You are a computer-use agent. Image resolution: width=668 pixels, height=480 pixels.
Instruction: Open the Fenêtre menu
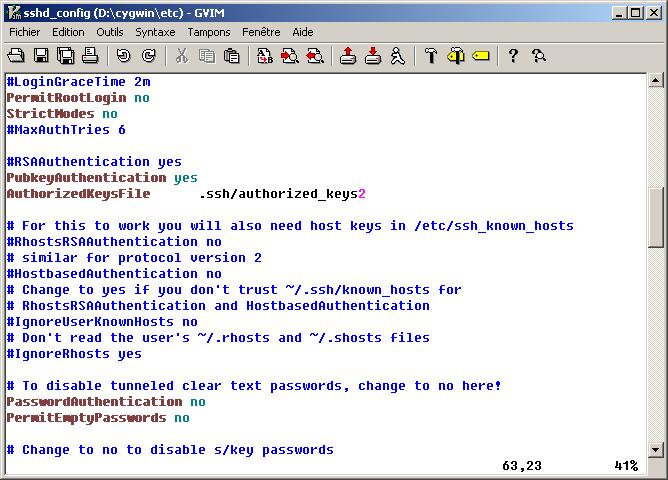click(x=261, y=32)
